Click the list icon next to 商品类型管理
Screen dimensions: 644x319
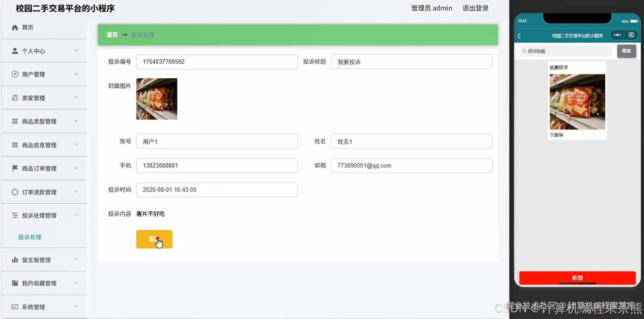(x=15, y=121)
